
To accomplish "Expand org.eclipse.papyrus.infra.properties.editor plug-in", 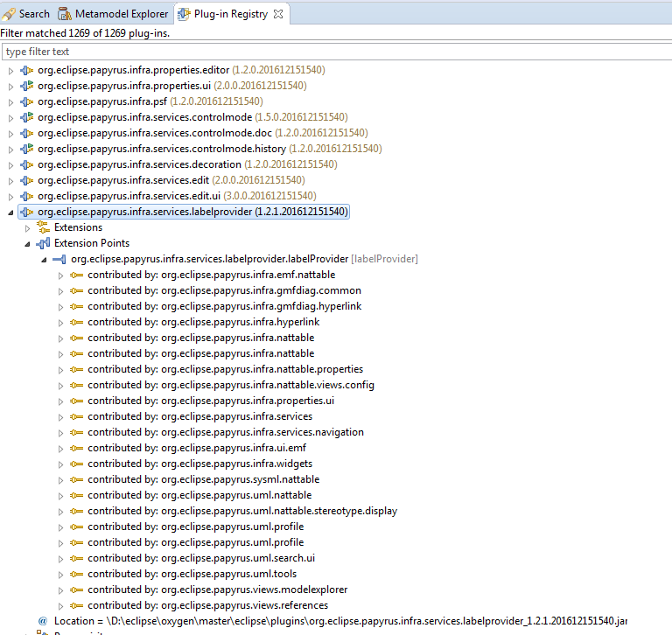I will coord(11,71).
